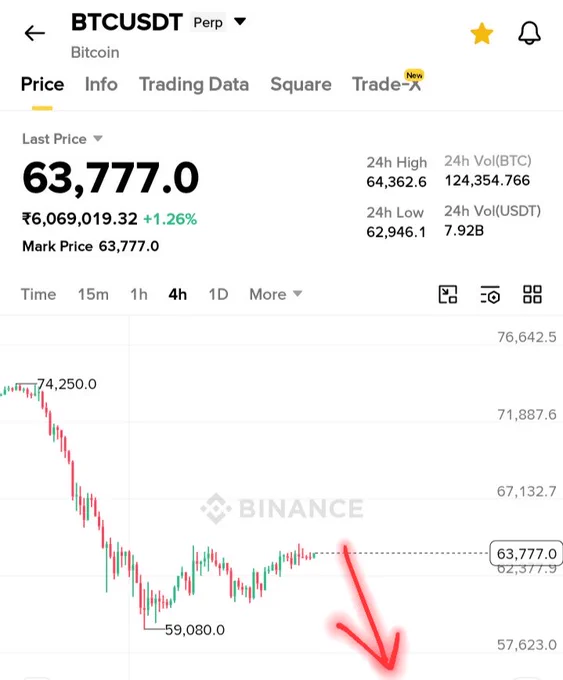
Task: Select the Time line chart option
Action: pyautogui.click(x=39, y=294)
